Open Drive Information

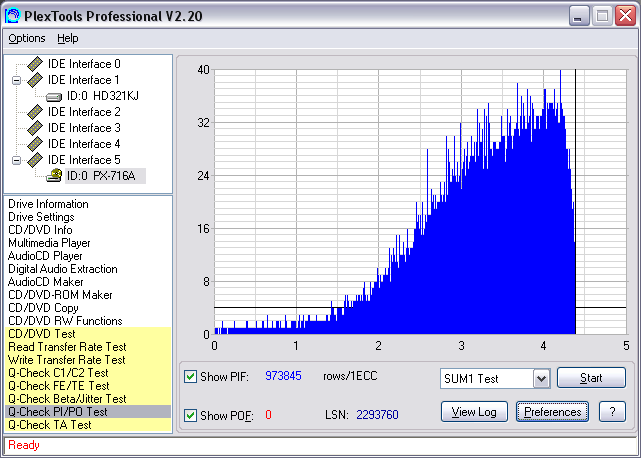(48, 204)
